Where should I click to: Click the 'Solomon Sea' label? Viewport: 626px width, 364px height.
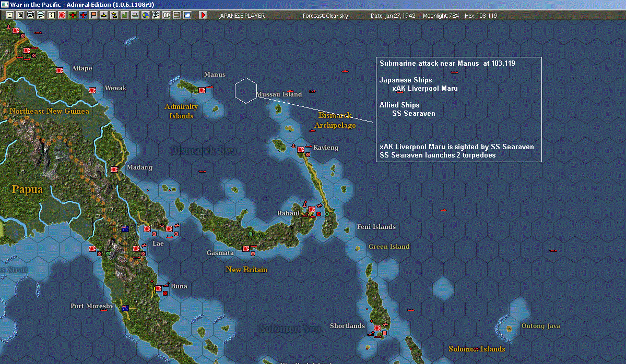[290, 329]
